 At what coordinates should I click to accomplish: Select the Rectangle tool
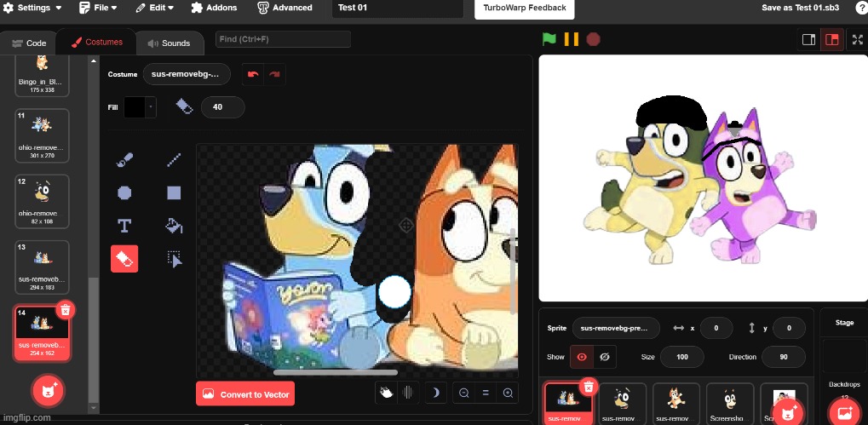tap(174, 193)
